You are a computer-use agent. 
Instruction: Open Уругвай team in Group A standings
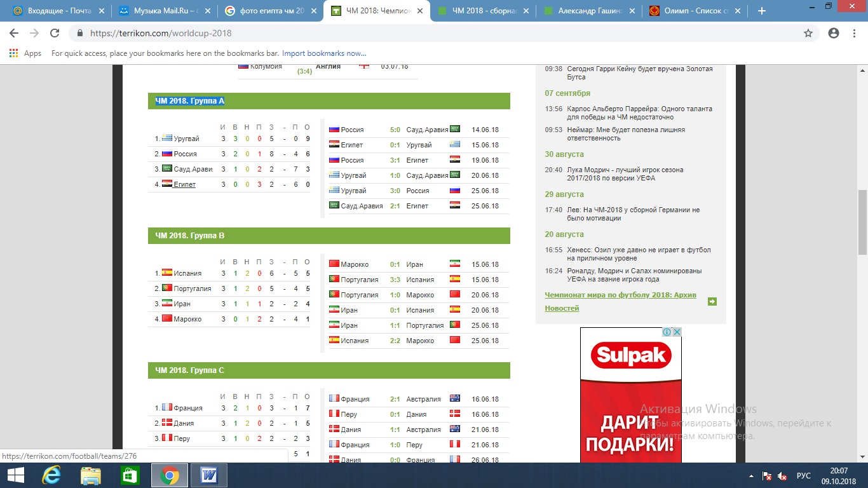pos(186,139)
